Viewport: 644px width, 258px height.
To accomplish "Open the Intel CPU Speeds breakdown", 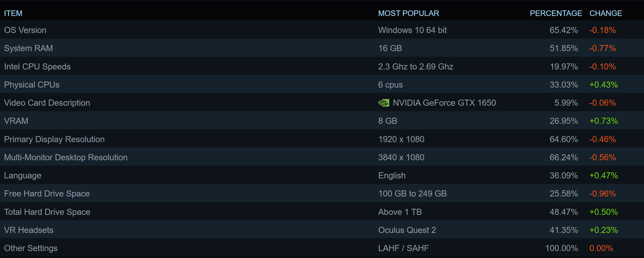I will click(x=37, y=67).
